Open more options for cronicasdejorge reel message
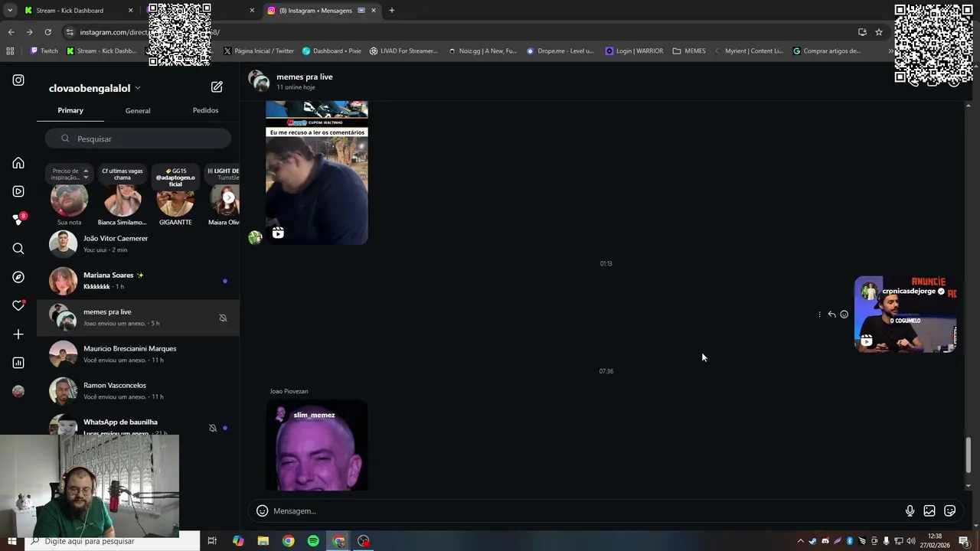The height and width of the screenshot is (551, 980). click(819, 315)
